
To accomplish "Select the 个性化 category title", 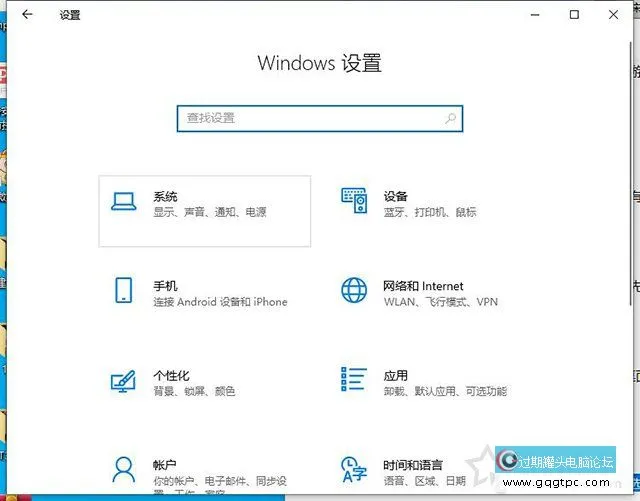I will click(x=171, y=376).
